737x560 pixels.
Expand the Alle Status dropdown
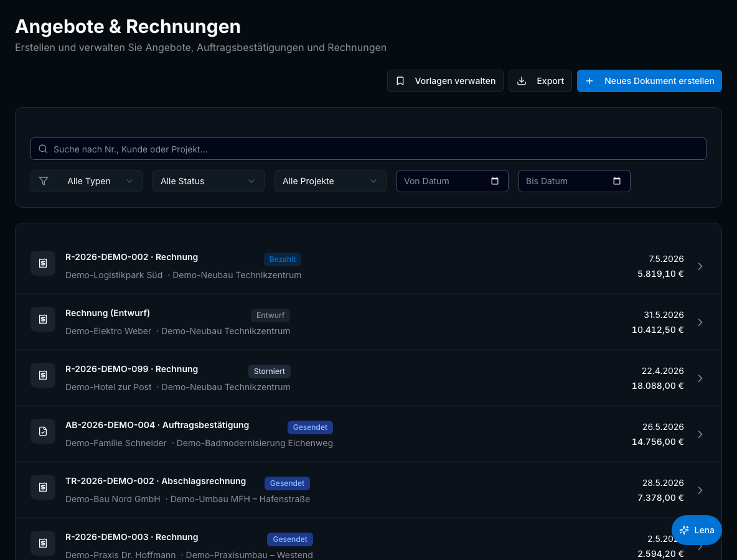(209, 181)
